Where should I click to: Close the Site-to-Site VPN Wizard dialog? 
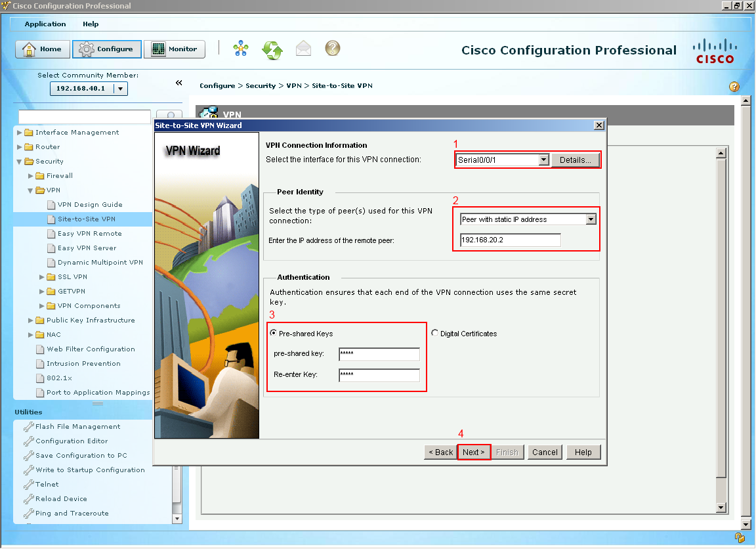[598, 126]
